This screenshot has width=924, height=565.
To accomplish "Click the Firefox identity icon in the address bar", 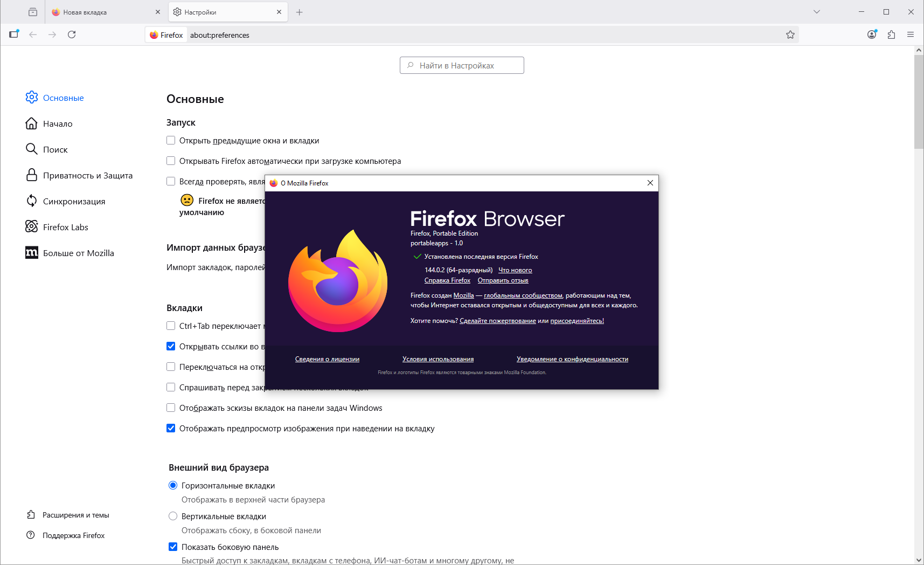I will [x=154, y=35].
